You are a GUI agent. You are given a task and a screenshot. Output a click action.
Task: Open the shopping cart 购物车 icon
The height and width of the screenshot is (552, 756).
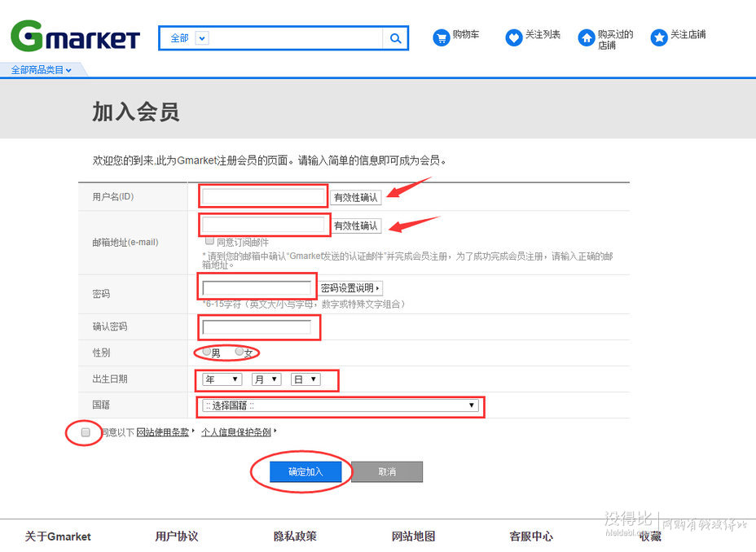(442, 37)
